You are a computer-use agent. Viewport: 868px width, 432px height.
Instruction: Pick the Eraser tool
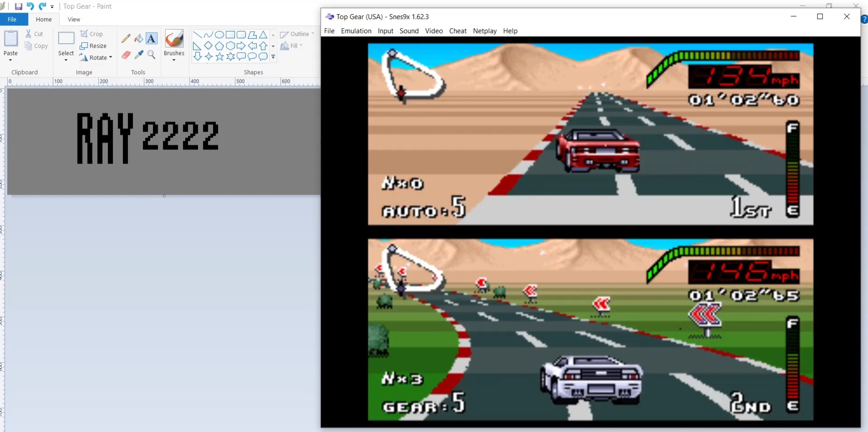pos(126,55)
